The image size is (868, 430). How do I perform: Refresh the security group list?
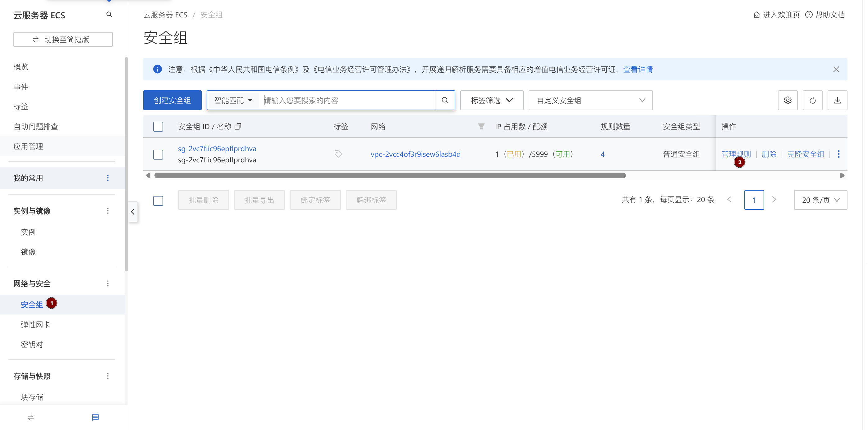[812, 100]
